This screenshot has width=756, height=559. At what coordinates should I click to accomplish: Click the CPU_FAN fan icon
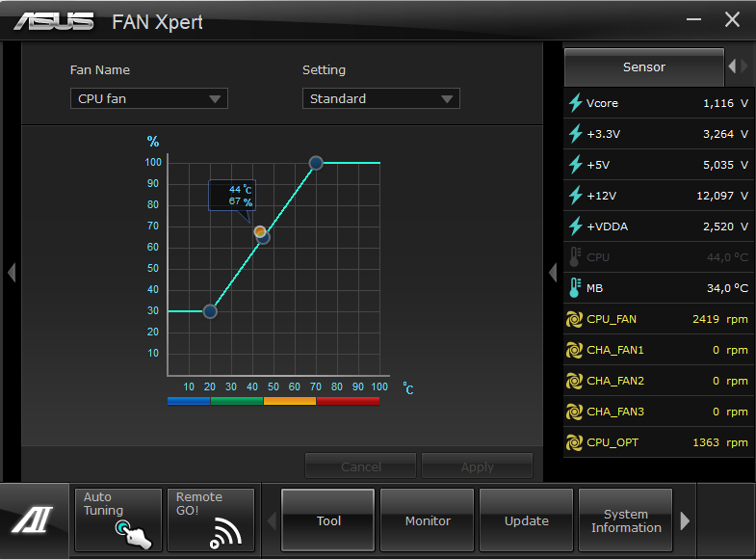pyautogui.click(x=574, y=319)
